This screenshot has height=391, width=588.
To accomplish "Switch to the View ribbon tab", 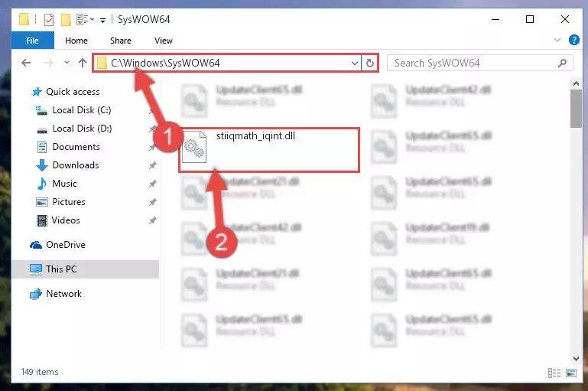I will click(164, 41).
